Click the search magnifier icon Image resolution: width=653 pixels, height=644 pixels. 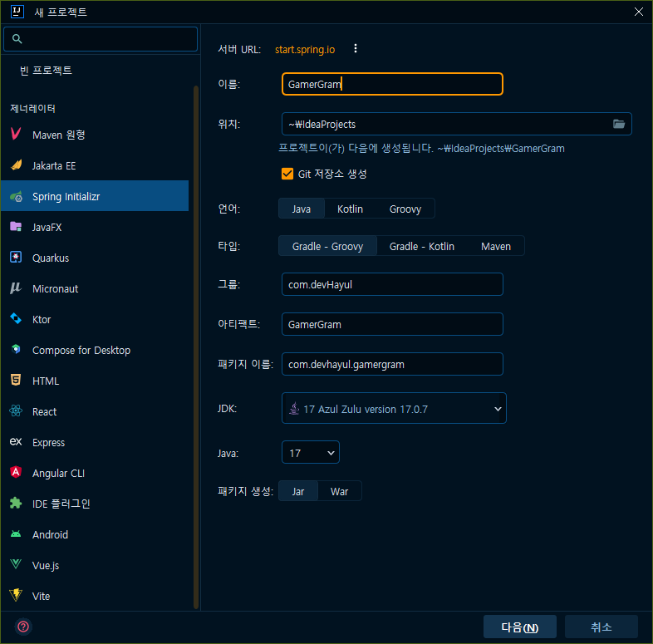point(17,39)
